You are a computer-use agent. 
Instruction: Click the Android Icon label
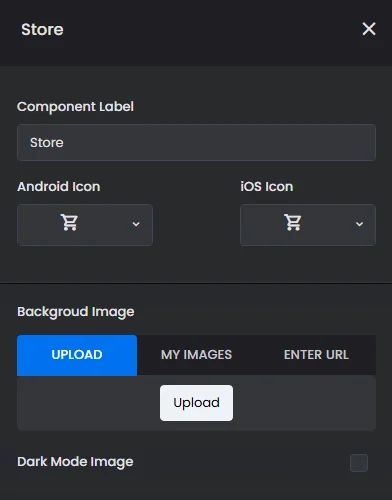pyautogui.click(x=59, y=187)
